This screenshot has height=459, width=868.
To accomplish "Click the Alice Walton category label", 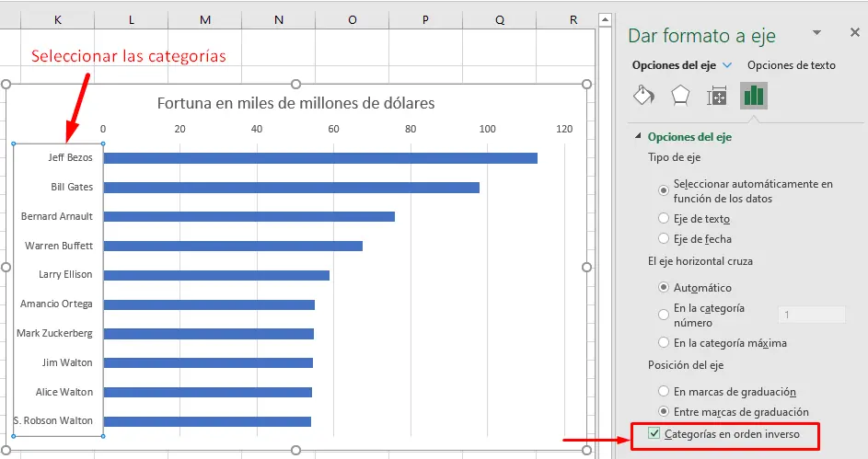I will tap(64, 392).
